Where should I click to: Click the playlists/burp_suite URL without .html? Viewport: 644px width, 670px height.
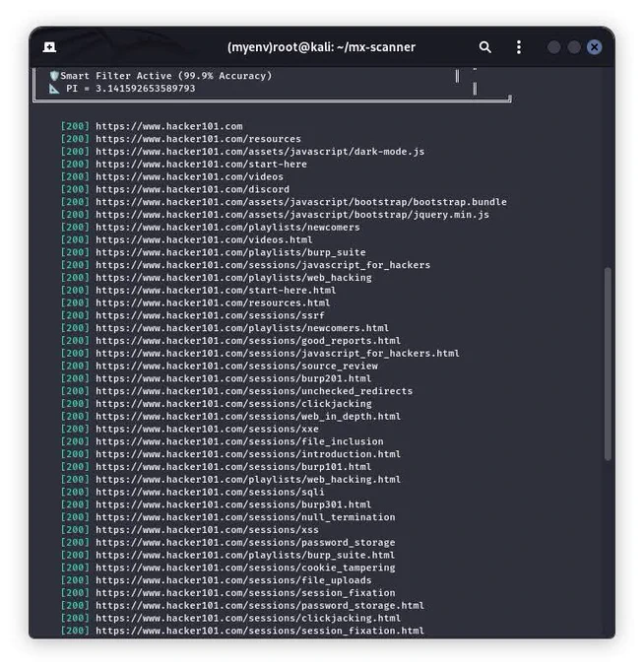[230, 252]
